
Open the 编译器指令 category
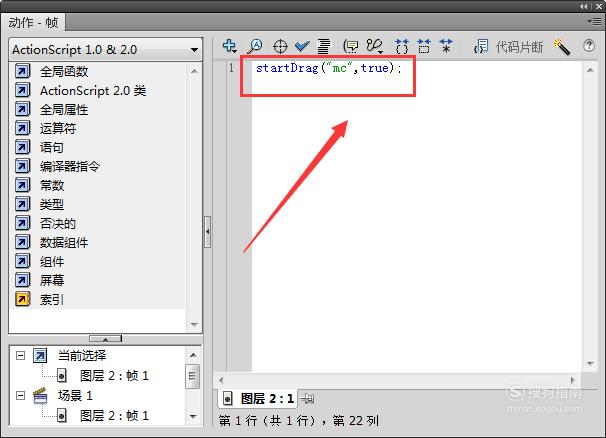pos(70,167)
